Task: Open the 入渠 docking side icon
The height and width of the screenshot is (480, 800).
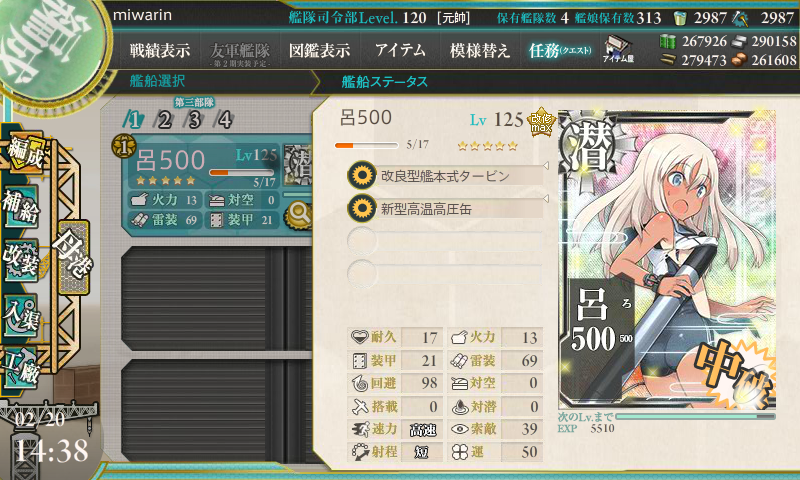Action: [21, 315]
